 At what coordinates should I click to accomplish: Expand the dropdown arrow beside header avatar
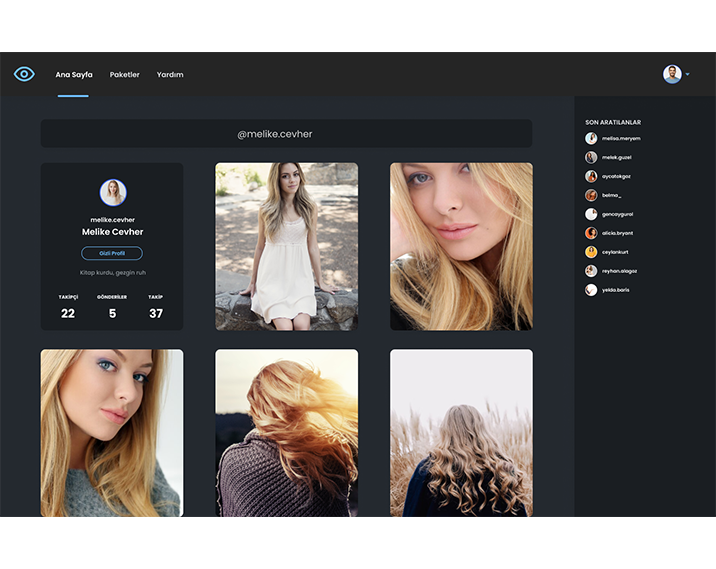[688, 75]
